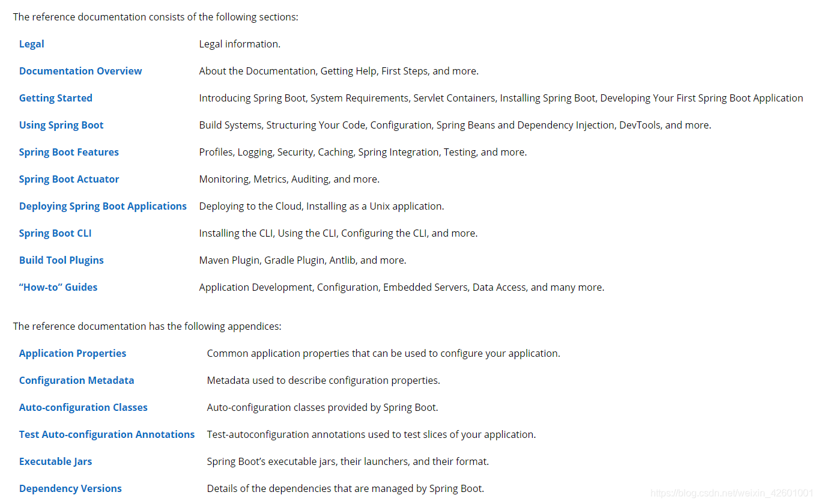The width and height of the screenshot is (818, 504).
Task: Open the Documentation Overview link
Action: pyautogui.click(x=80, y=71)
